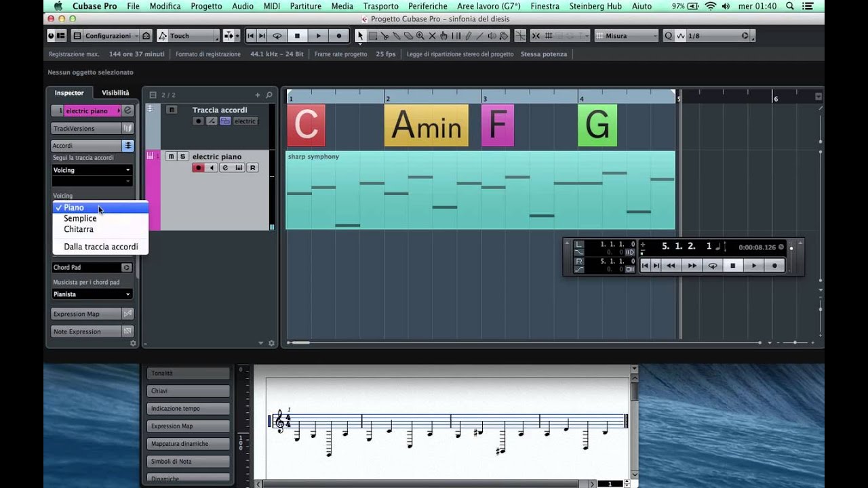Select the Zoom magnifier tool

click(420, 35)
